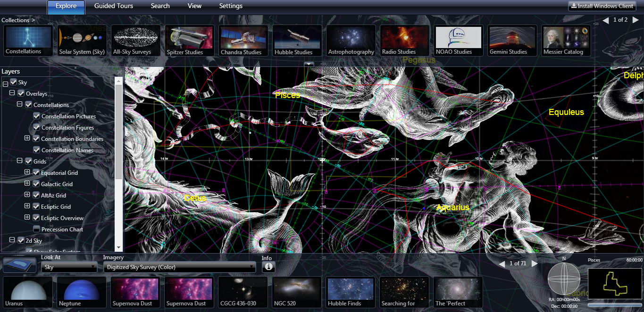Viewport: 644px width, 312px height.
Task: Open the Chandra Studies collection
Action: click(243, 41)
